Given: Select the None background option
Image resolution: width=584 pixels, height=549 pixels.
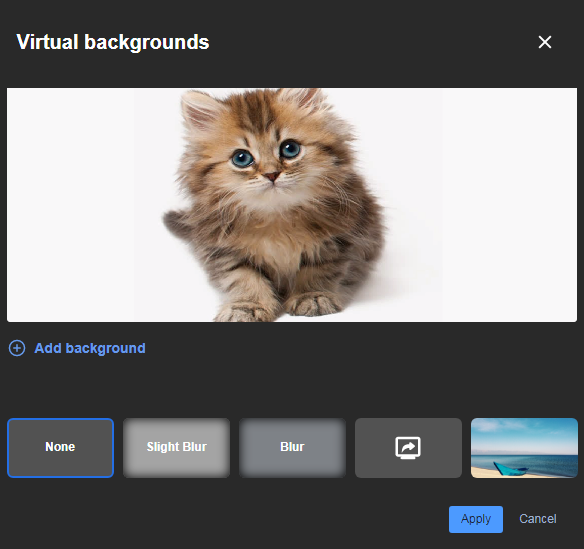Looking at the screenshot, I should (60, 448).
